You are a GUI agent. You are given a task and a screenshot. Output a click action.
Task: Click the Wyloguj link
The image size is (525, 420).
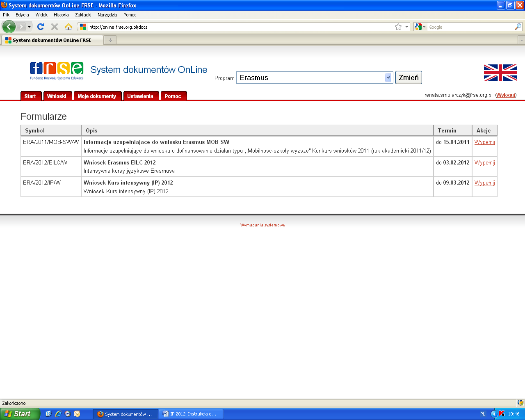click(506, 95)
